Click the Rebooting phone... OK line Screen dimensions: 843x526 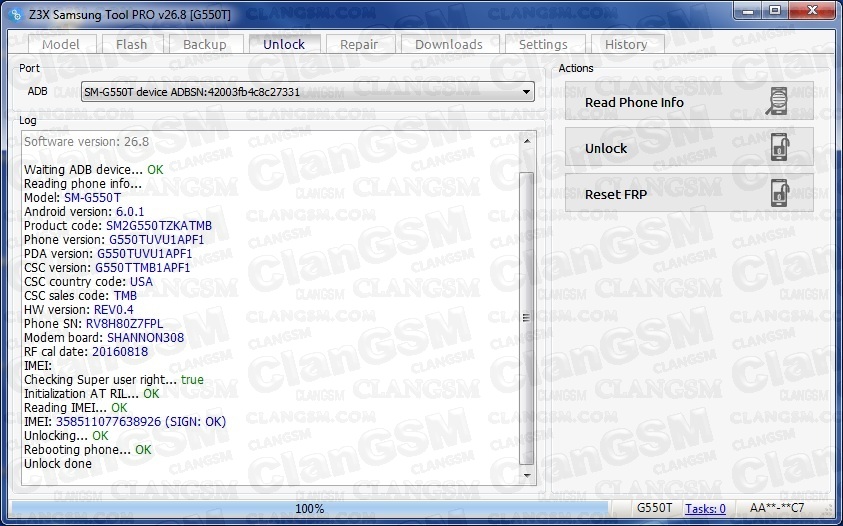88,450
